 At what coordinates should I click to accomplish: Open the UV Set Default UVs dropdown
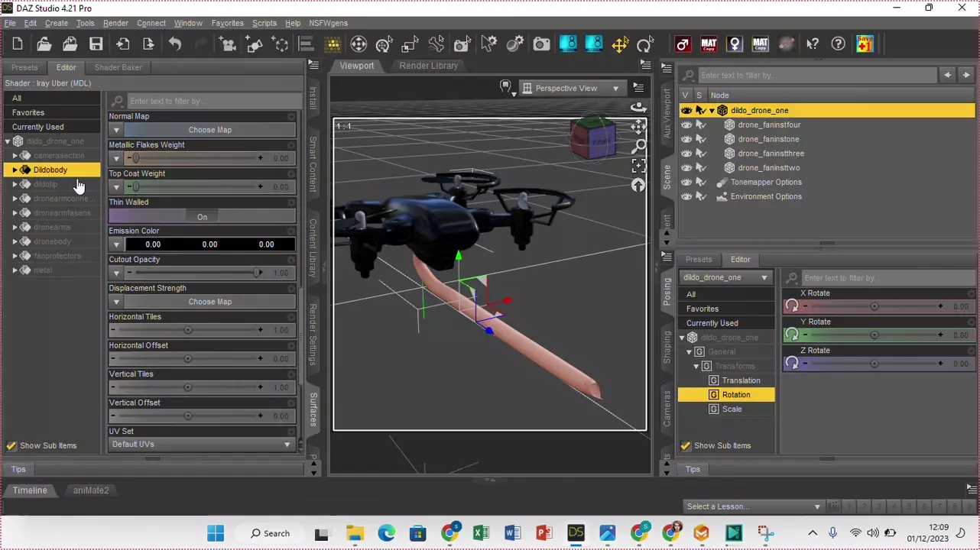click(x=202, y=445)
